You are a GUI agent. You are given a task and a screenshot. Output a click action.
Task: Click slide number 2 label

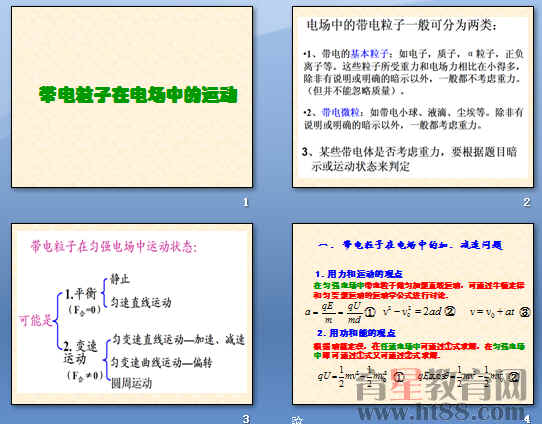pyautogui.click(x=526, y=202)
